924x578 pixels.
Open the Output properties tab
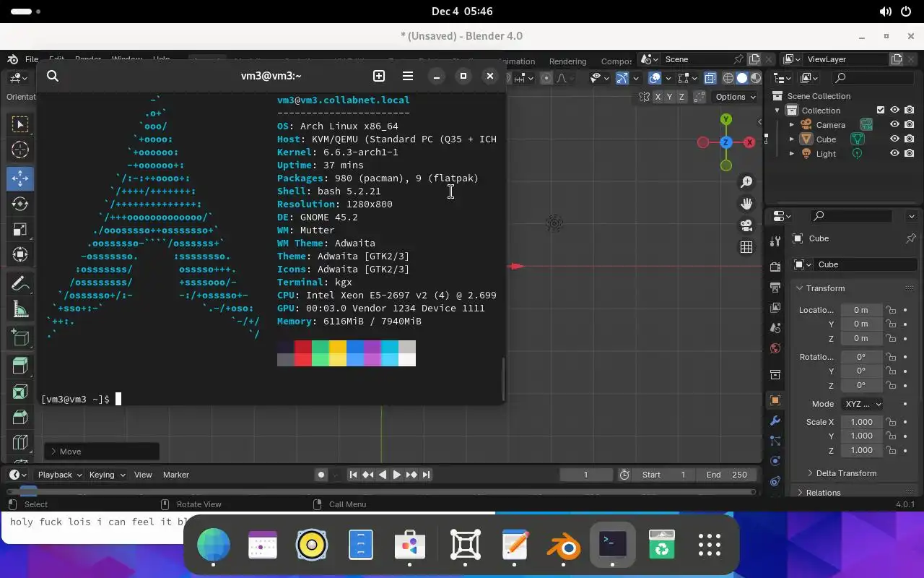pos(775,288)
